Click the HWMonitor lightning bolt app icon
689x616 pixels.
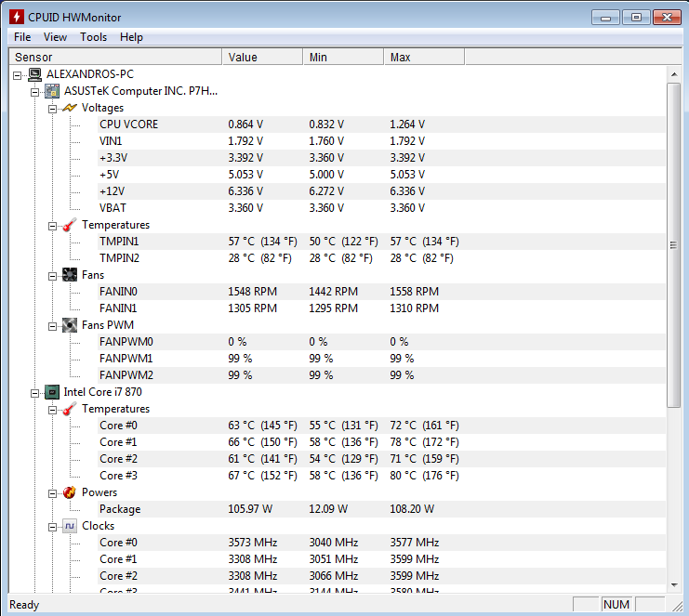[x=17, y=17]
